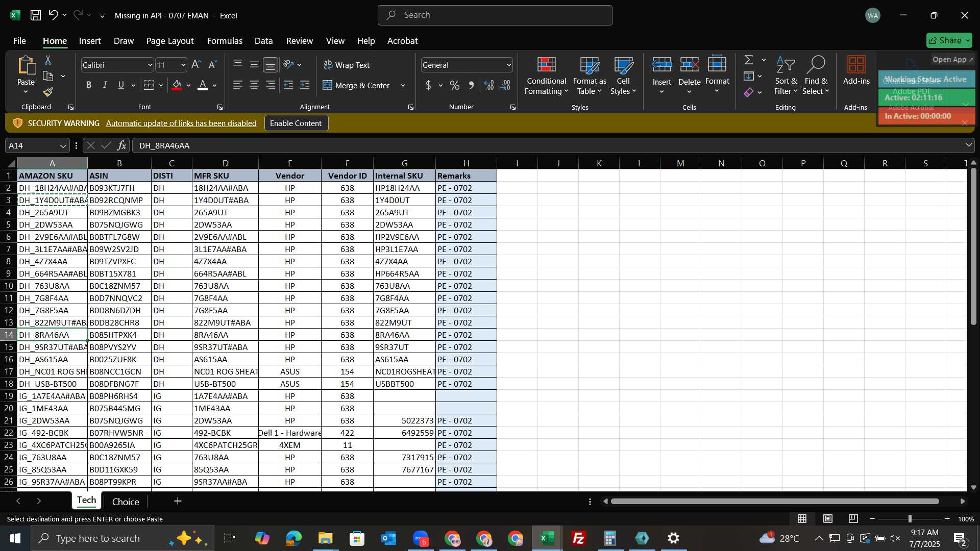980x551 pixels.
Task: Click the Accounting dollar format icon
Action: [x=428, y=85]
